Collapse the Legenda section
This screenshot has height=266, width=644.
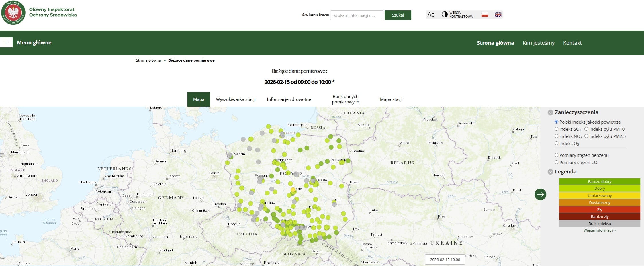click(x=550, y=172)
